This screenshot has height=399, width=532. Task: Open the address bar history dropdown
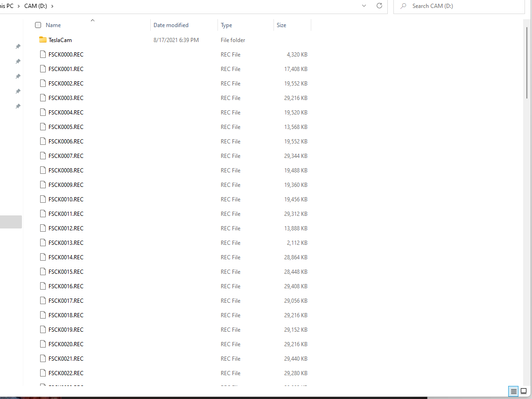(364, 6)
